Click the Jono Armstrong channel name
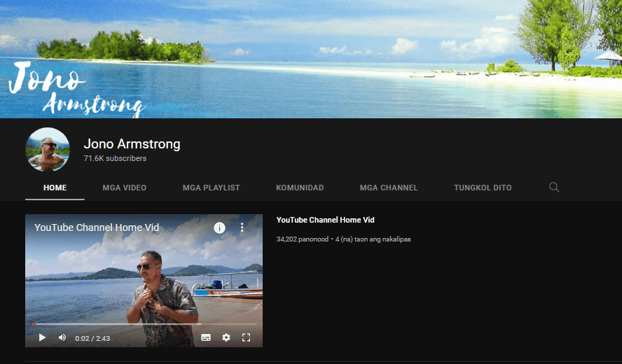 click(132, 144)
